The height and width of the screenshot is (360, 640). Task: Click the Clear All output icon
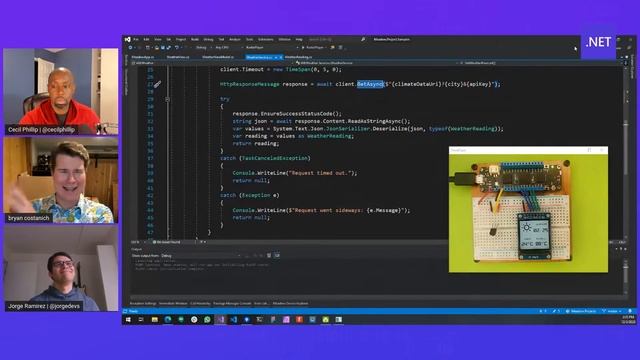click(269, 256)
